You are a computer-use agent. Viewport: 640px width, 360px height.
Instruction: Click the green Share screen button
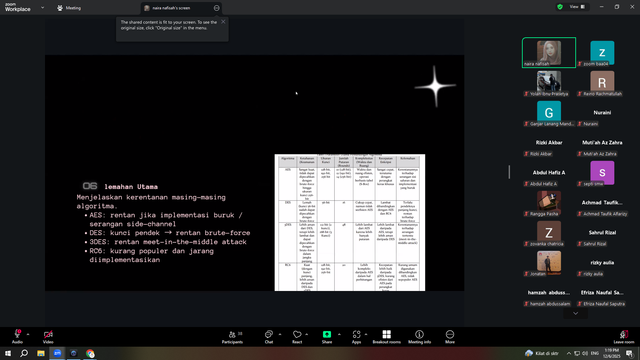tap(327, 336)
